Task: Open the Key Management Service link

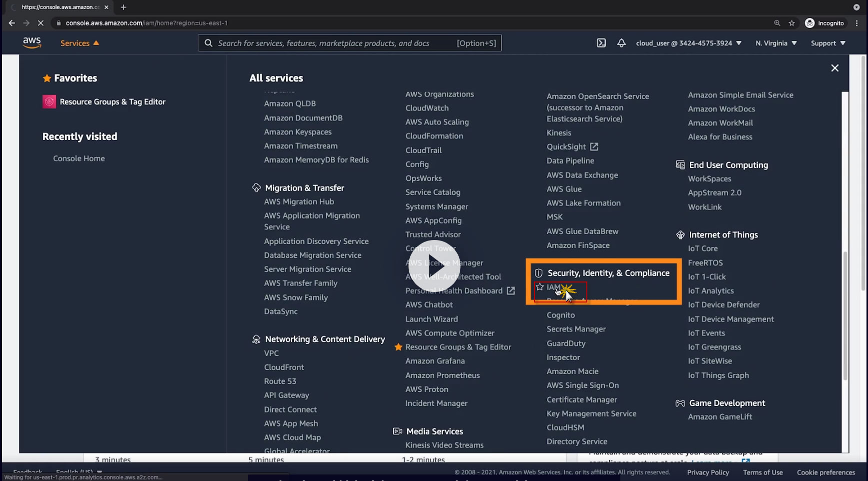Action: [x=591, y=413]
